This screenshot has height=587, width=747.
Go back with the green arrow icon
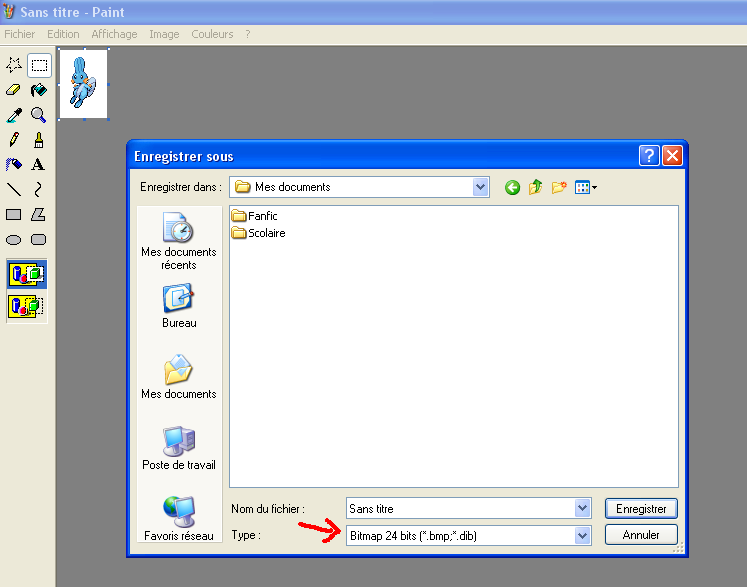[x=513, y=187]
